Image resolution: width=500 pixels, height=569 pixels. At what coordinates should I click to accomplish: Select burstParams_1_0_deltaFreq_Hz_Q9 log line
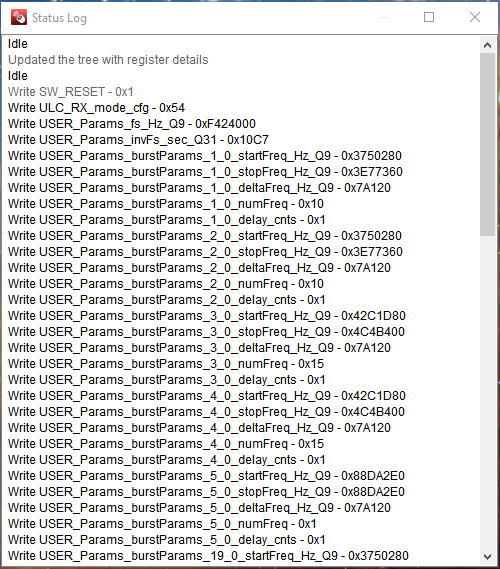(x=199, y=188)
